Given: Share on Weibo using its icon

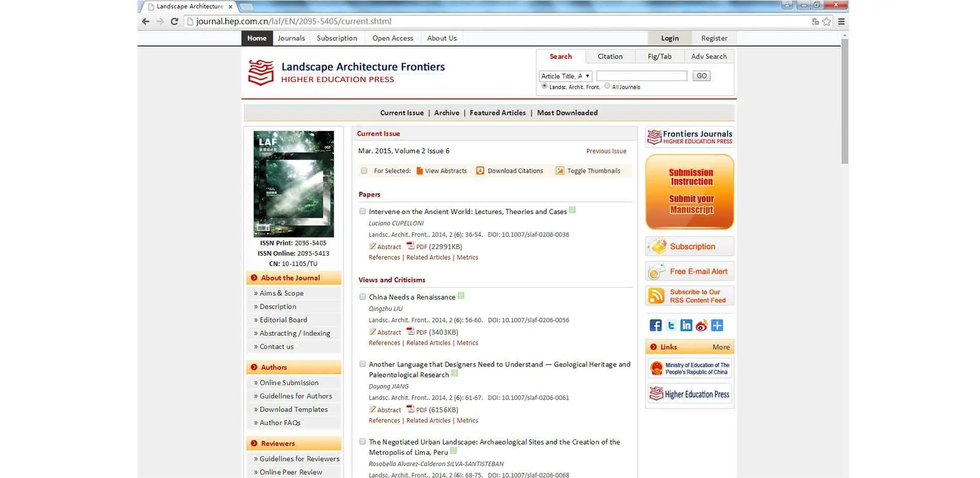Looking at the screenshot, I should tap(701, 325).
